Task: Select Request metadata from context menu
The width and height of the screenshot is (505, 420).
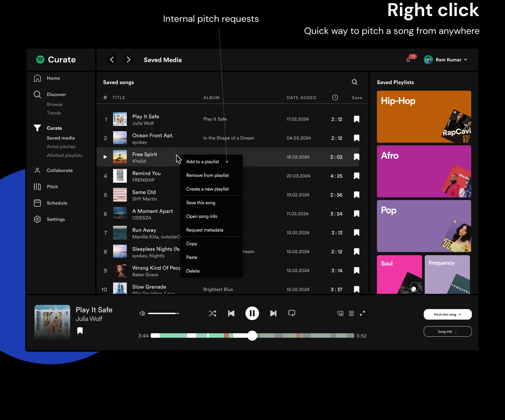Action: click(205, 230)
